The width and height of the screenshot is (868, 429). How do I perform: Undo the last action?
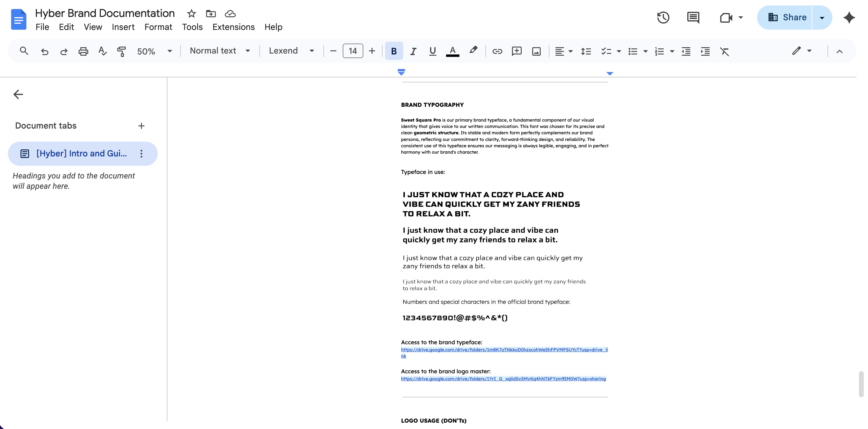click(44, 51)
